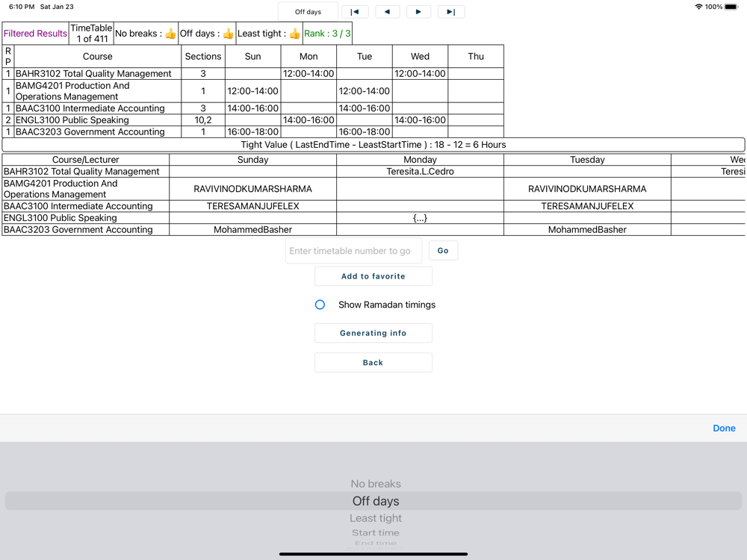Select Off days in the picker
The image size is (747, 560).
(x=376, y=501)
